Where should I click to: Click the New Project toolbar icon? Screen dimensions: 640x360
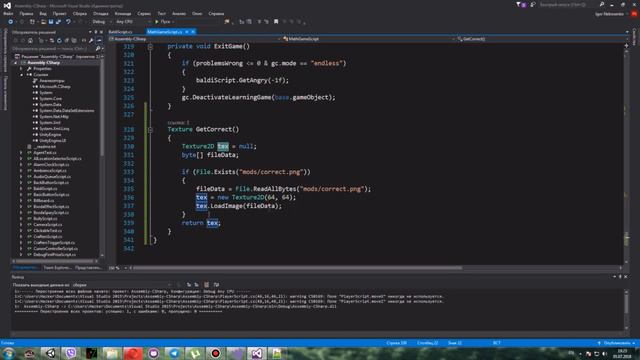32,22
